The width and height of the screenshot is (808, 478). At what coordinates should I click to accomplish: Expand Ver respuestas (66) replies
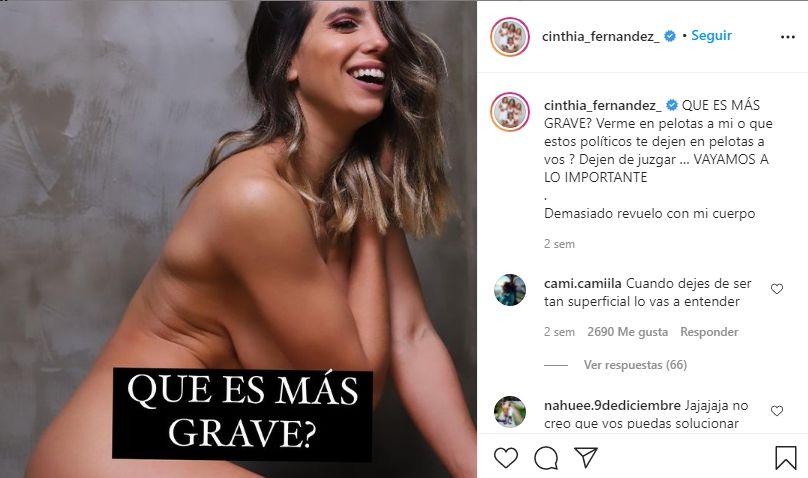[635, 365]
